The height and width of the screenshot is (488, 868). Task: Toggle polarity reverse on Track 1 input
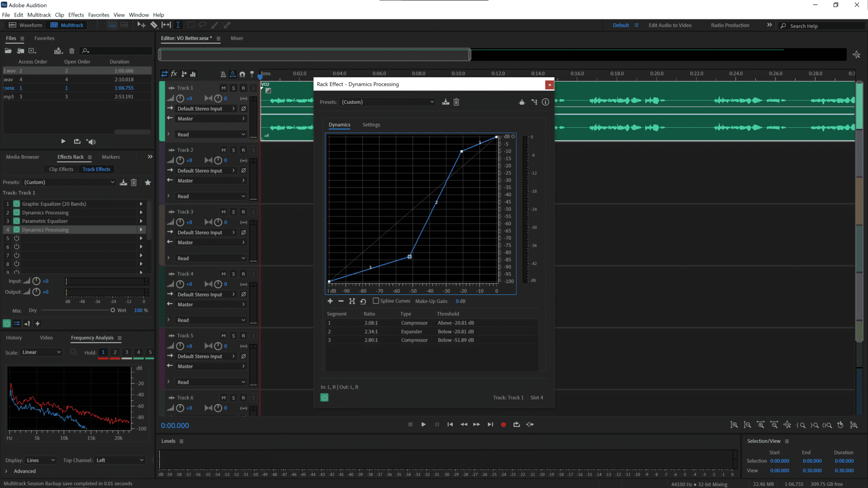[x=243, y=109]
